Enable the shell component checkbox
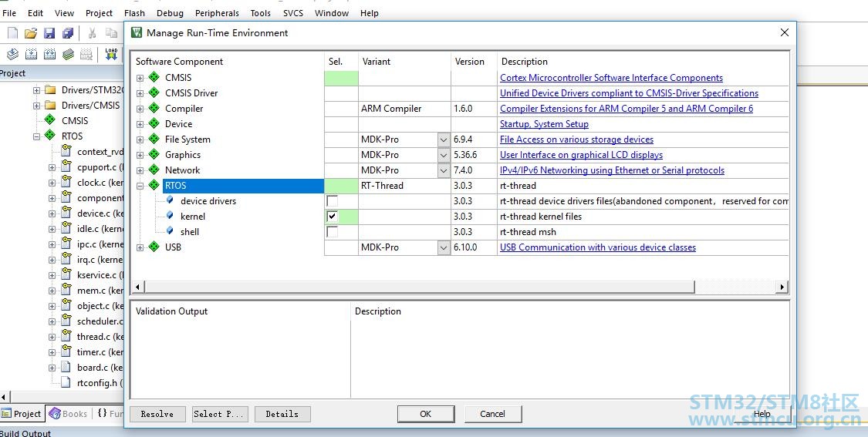This screenshot has height=437, width=868. click(x=332, y=232)
